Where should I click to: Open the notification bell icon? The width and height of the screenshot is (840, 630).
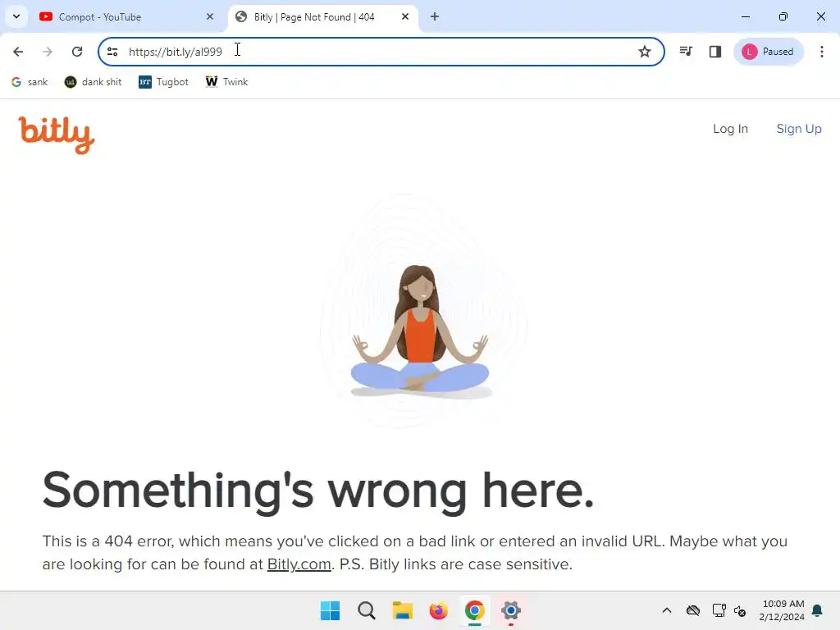point(818,610)
